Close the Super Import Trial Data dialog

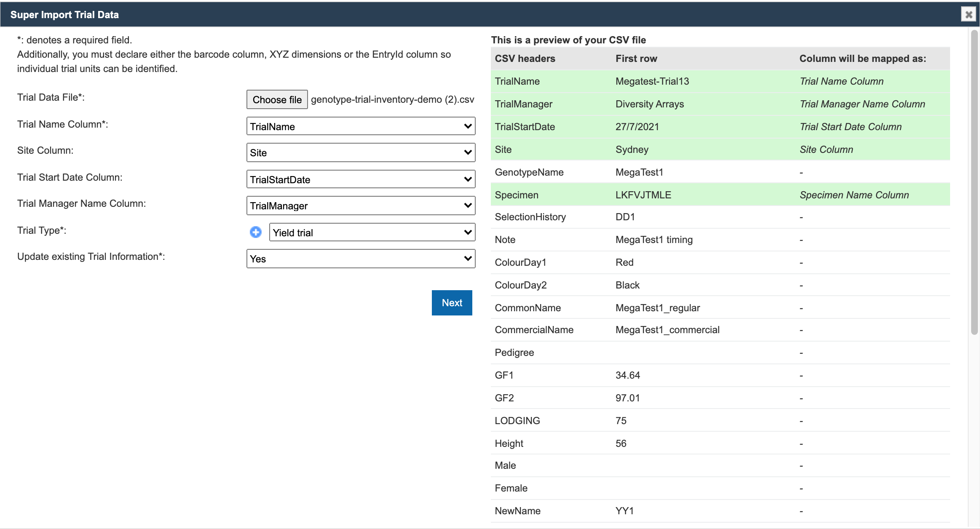tap(968, 14)
